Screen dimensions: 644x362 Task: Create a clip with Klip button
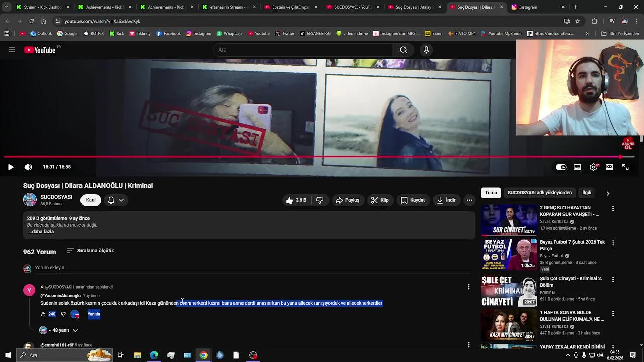380,200
